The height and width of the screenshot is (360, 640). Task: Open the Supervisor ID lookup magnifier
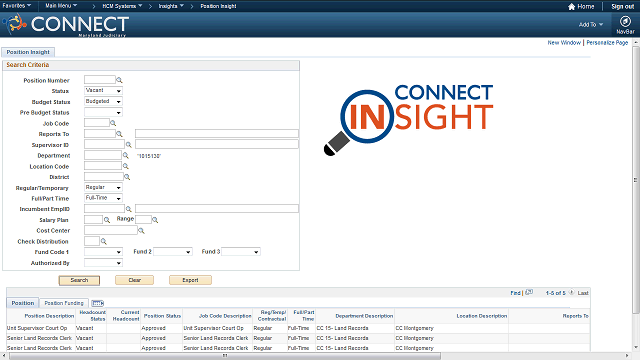129,144
